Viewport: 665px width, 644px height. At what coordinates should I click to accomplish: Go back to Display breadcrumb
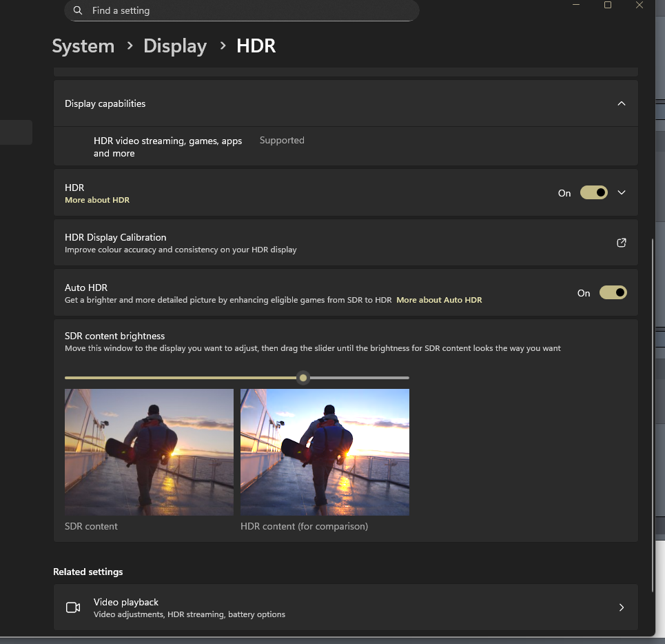pos(175,46)
